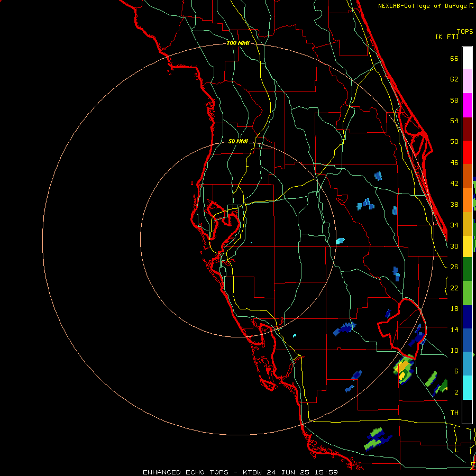This screenshot has width=476, height=476.
Task: Click the orange 38 kft legend swatch
Action: pyautogui.click(x=467, y=200)
